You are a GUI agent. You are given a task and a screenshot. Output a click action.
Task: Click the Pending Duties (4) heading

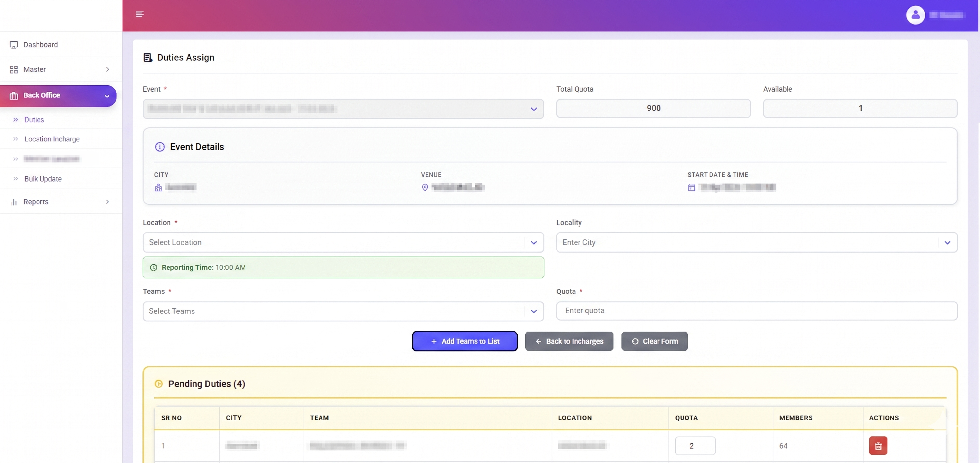pyautogui.click(x=207, y=384)
